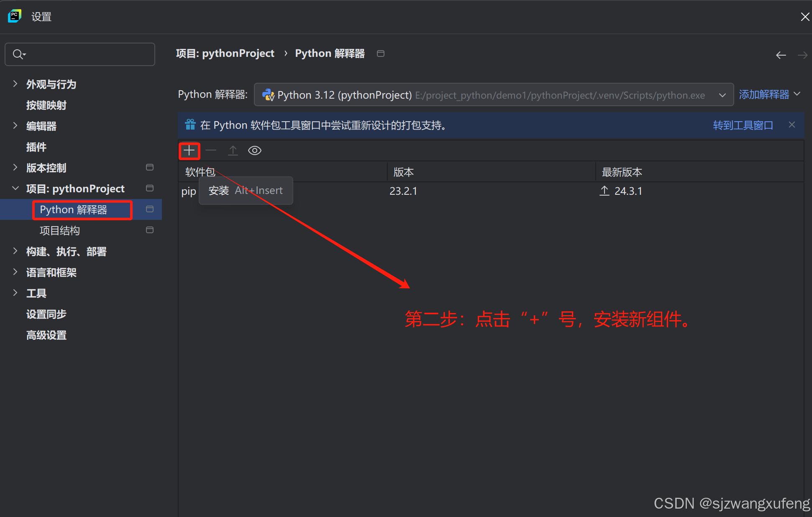Toggle the eye icon for package visibility
Viewport: 812px width, 517px height.
click(254, 150)
